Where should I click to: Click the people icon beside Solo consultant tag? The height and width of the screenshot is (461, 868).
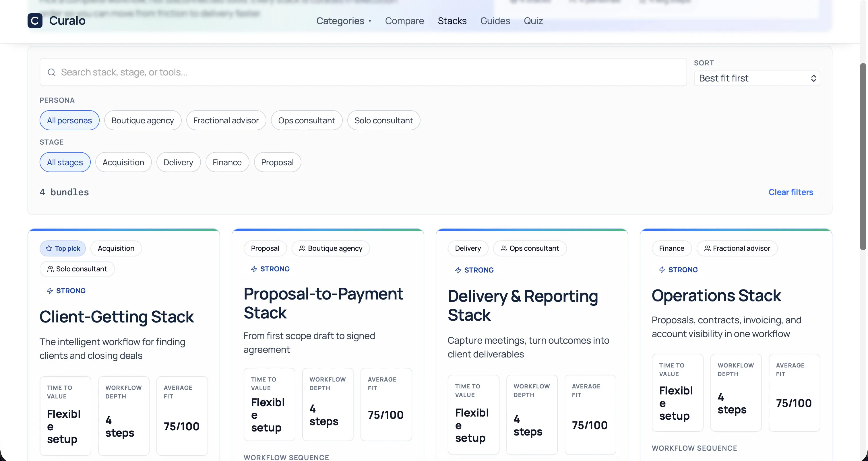pos(51,269)
